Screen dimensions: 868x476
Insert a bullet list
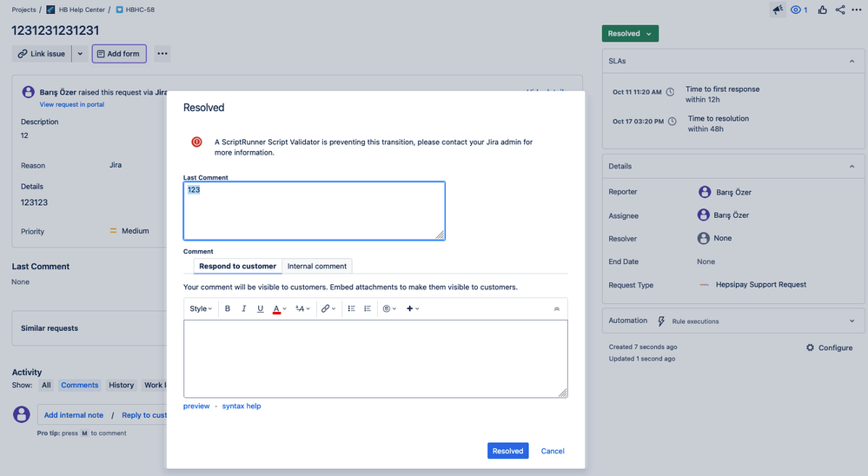(352, 309)
